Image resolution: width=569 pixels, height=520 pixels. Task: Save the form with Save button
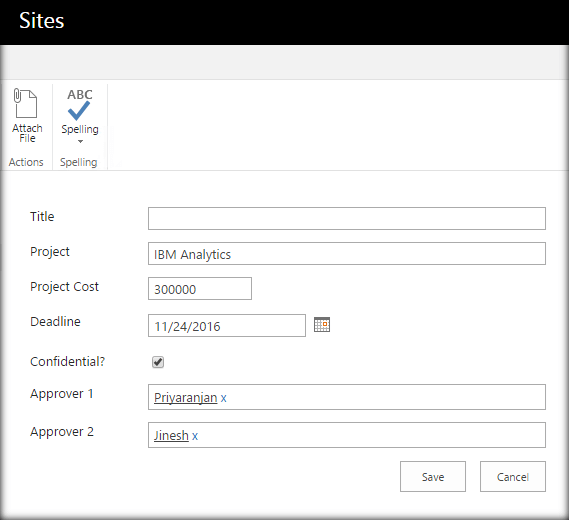[x=433, y=476]
